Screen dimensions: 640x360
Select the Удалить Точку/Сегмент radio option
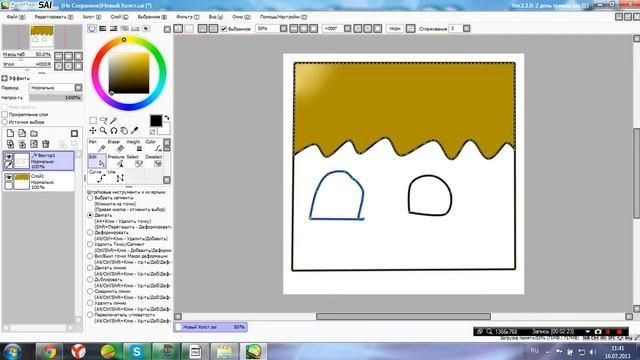[90, 244]
